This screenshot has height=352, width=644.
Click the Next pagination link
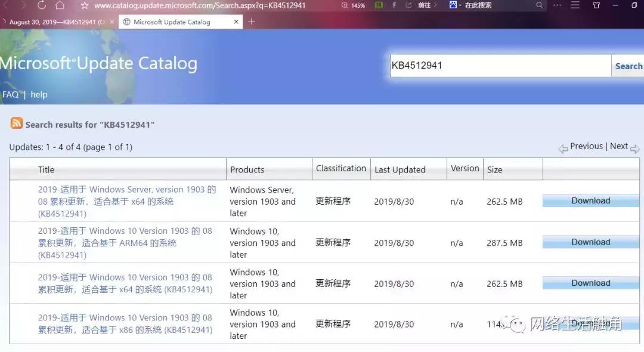(619, 146)
